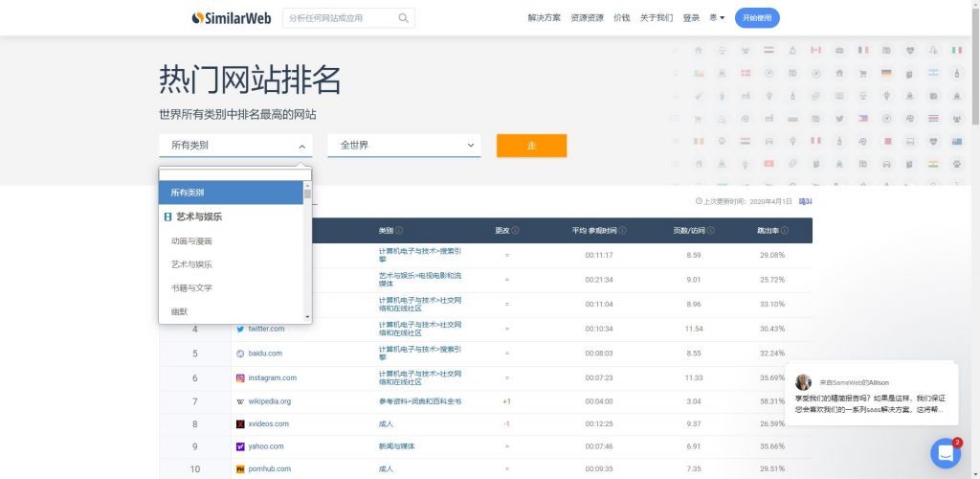Click the search box in category dropdown

pos(235,174)
